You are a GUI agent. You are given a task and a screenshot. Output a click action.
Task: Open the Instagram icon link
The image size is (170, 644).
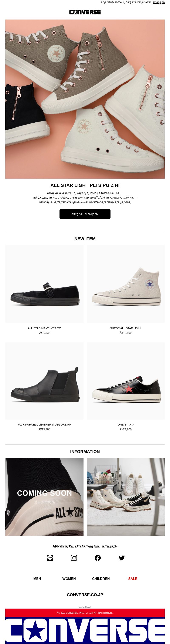(x=74, y=558)
